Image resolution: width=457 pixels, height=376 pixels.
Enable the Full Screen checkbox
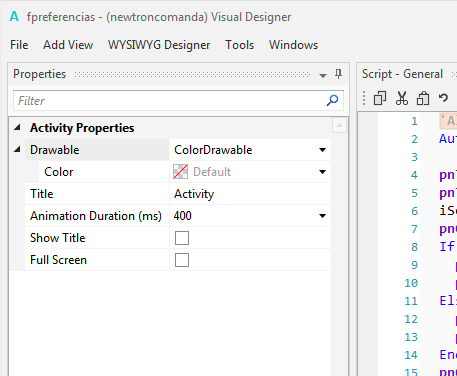coord(182,260)
